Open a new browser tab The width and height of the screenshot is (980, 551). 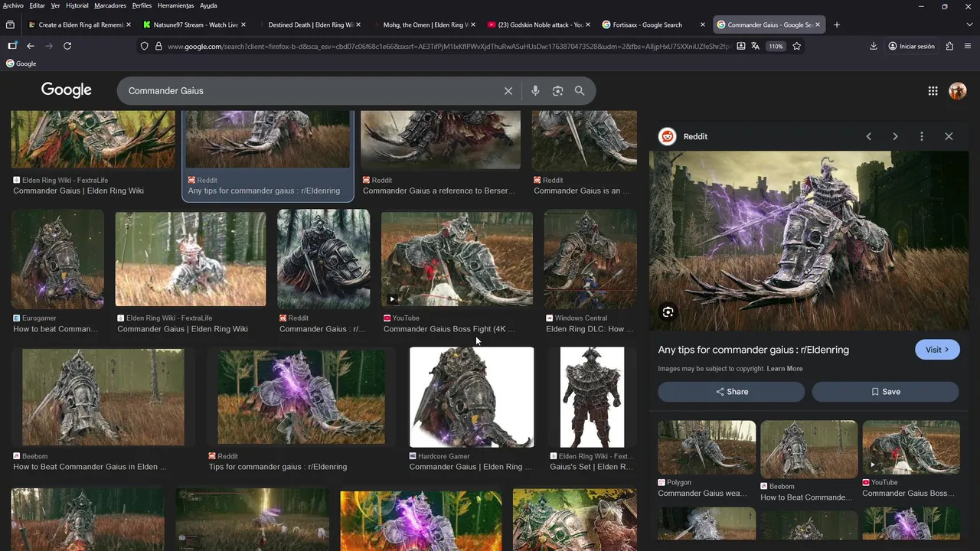click(837, 24)
